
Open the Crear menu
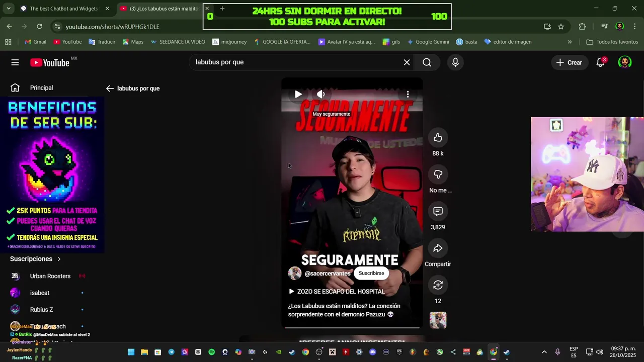click(x=569, y=62)
